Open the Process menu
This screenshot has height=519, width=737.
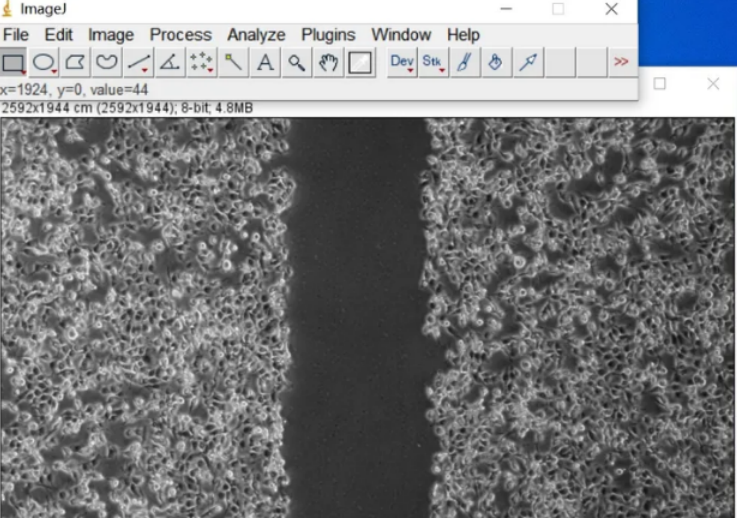point(180,35)
